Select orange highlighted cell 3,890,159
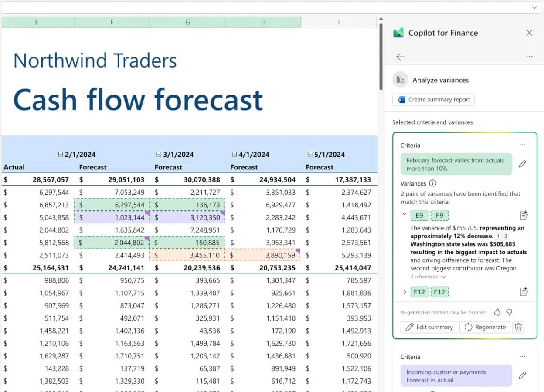This screenshot has width=544, height=392. tap(263, 255)
